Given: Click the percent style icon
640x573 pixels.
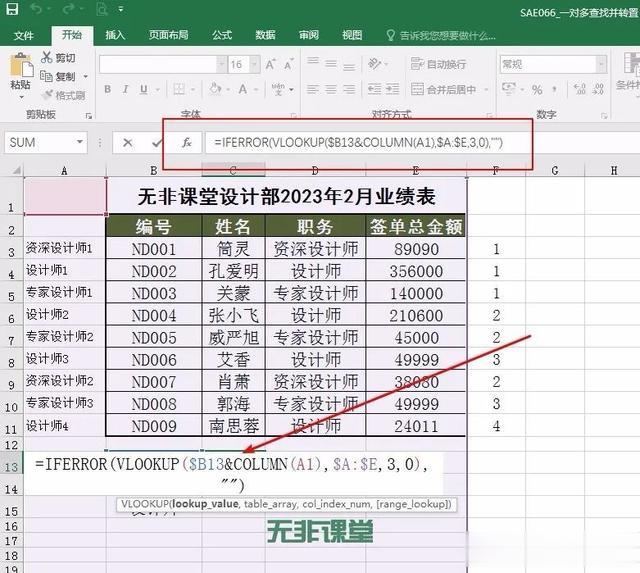Looking at the screenshot, I should 537,89.
